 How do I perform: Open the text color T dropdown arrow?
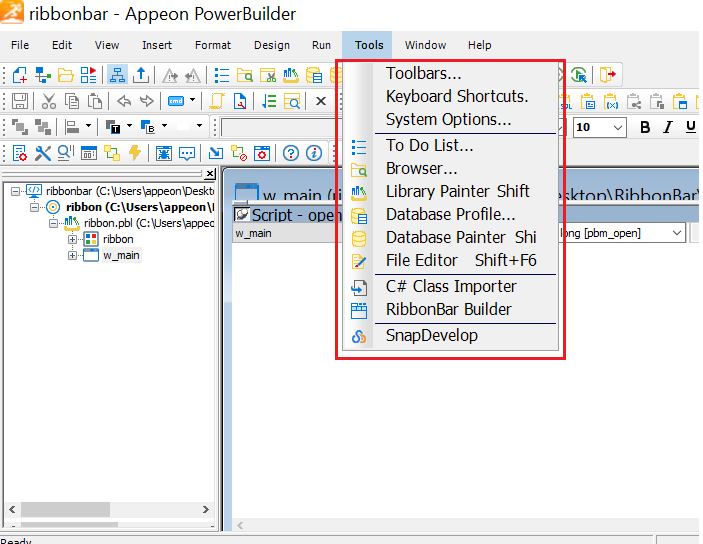click(130, 126)
